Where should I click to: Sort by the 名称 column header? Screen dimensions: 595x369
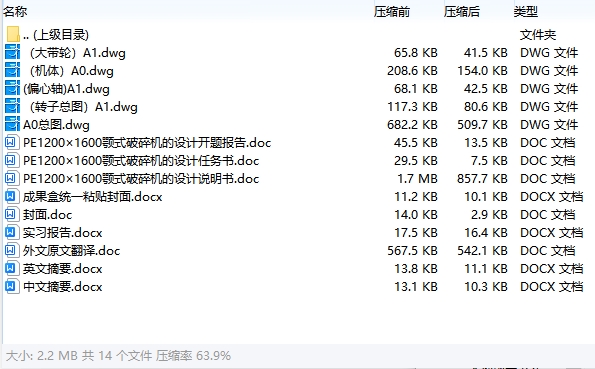[x=15, y=11]
